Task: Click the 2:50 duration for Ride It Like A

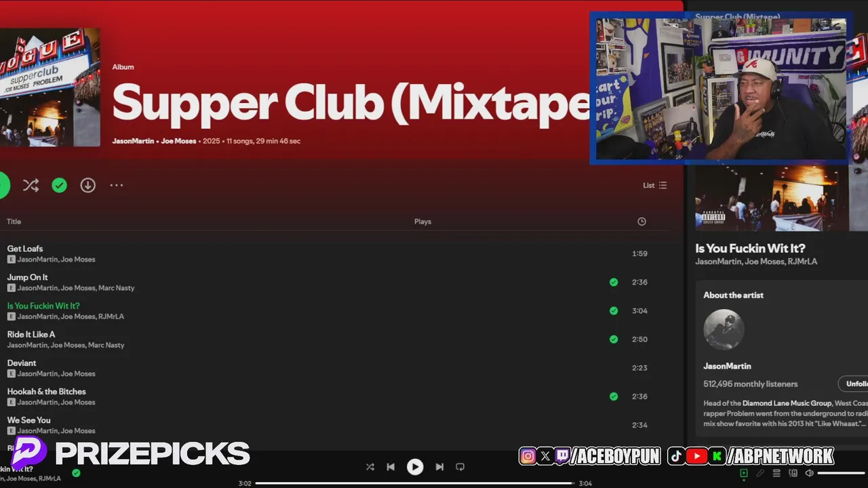Action: point(639,339)
